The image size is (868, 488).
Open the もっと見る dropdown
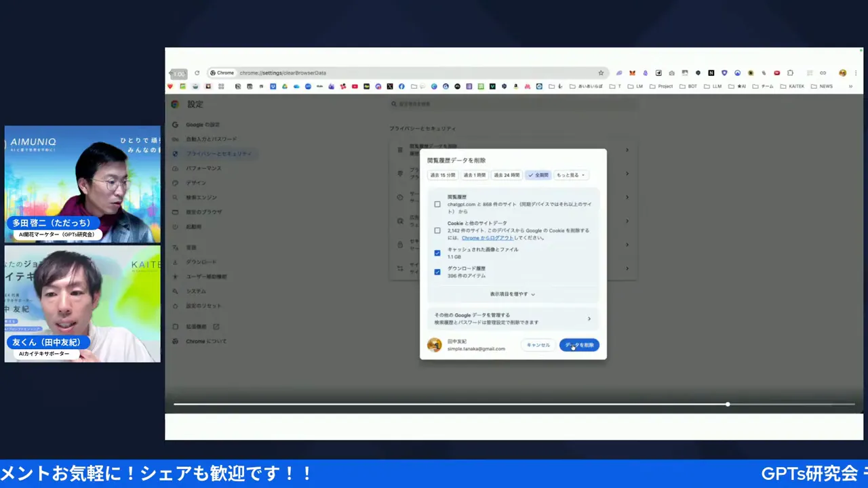coord(570,175)
